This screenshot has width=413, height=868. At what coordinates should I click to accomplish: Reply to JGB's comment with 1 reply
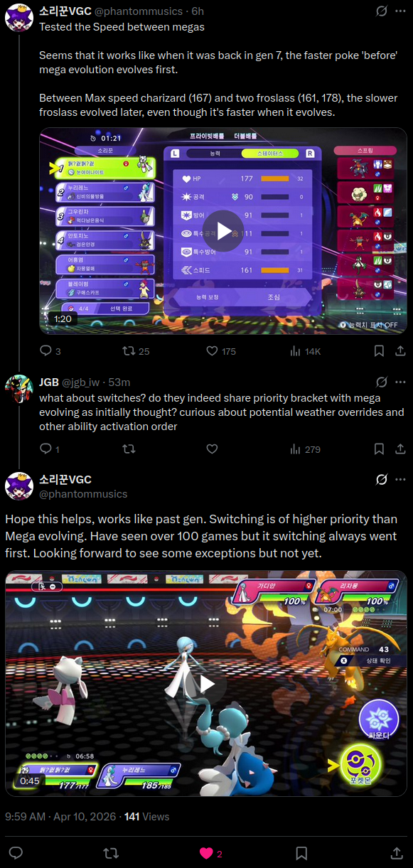(x=50, y=449)
